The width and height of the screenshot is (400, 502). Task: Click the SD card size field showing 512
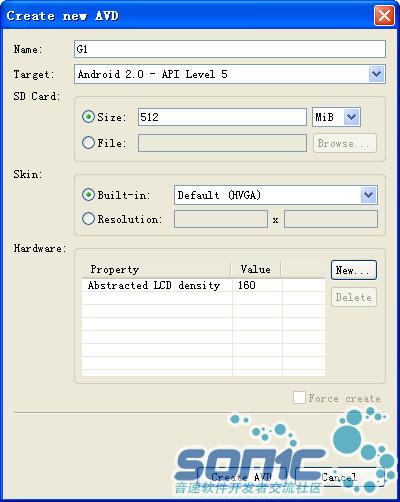tap(222, 117)
